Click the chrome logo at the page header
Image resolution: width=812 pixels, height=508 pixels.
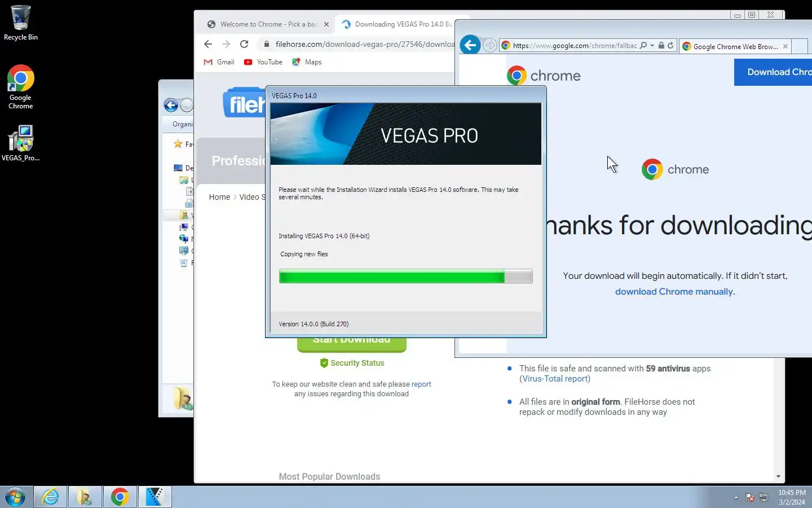544,76
